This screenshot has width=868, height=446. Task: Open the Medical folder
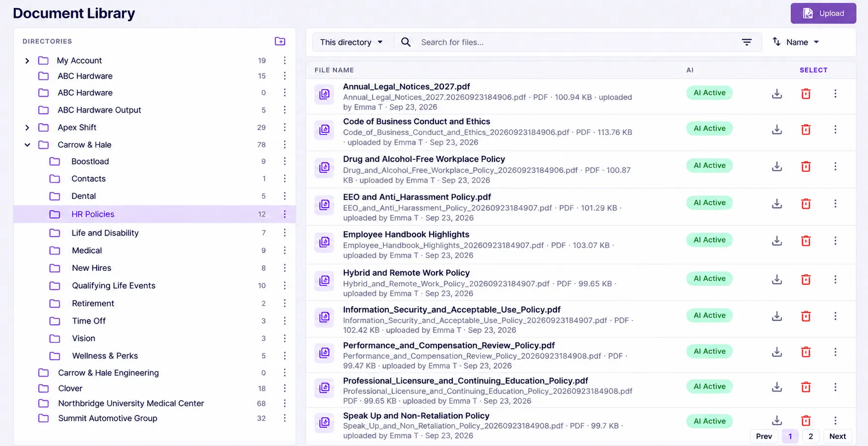[87, 251]
